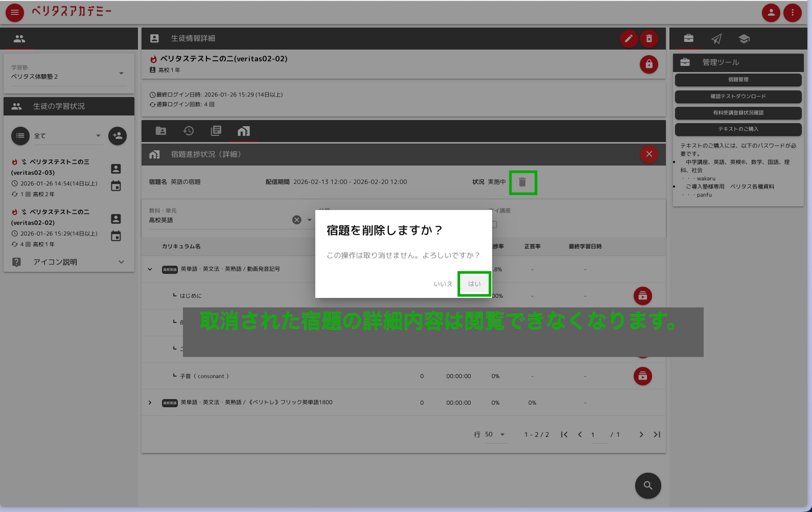The image size is (812, 512).
Task: Click the カリキュラム名 column header
Action: 181,246
